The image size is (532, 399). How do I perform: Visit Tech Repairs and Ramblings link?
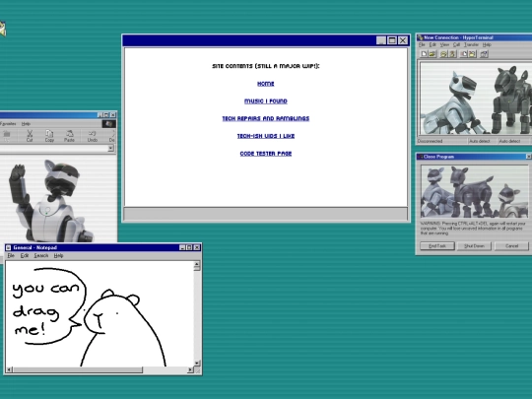coord(266,118)
